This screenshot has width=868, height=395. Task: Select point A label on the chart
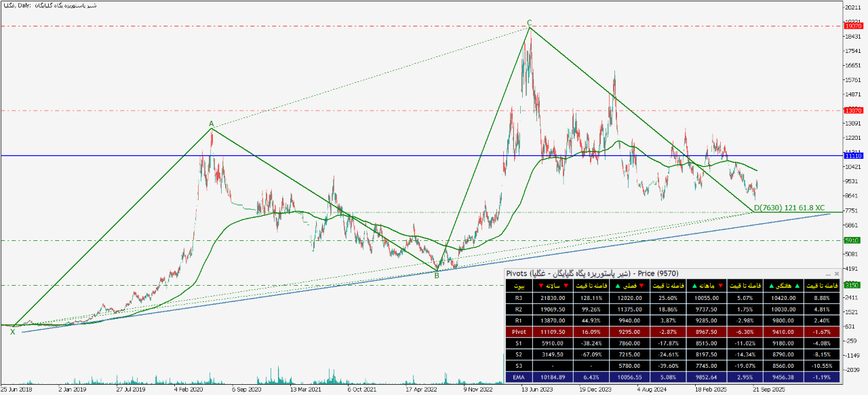[211, 124]
